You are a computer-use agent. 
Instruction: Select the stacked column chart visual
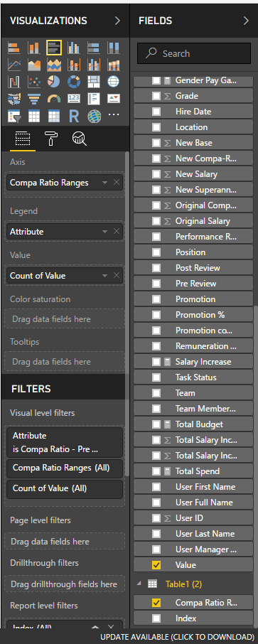pyautogui.click(x=34, y=48)
